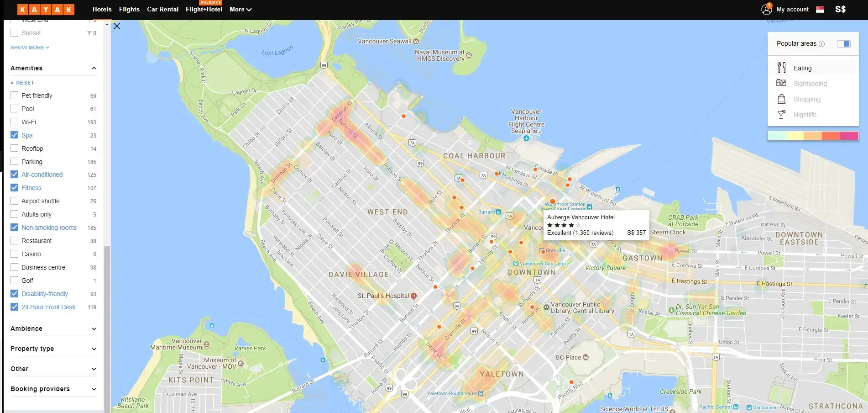Go to Flight+Hotel tab
The image size is (868, 413).
(204, 9)
